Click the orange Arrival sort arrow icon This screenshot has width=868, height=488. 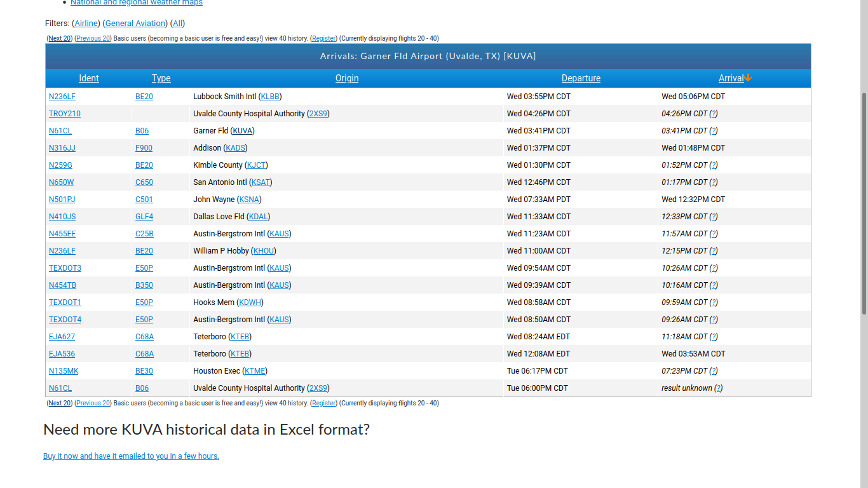point(748,78)
